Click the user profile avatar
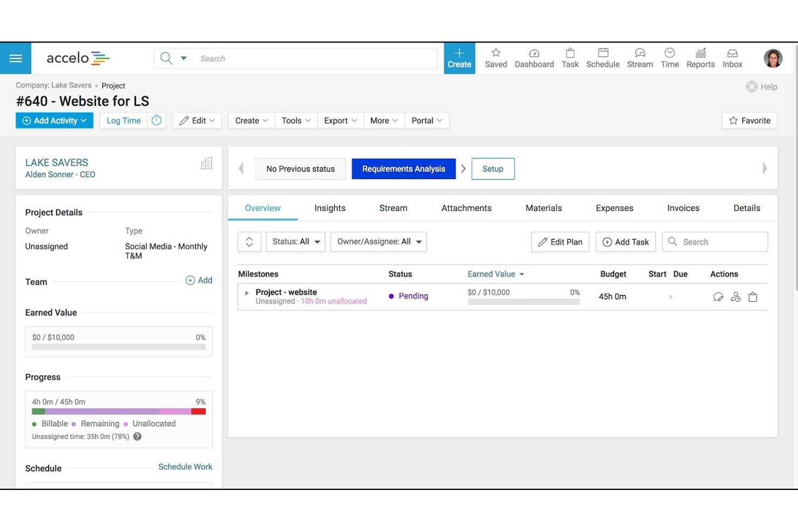The width and height of the screenshot is (798, 532). pyautogui.click(x=773, y=58)
